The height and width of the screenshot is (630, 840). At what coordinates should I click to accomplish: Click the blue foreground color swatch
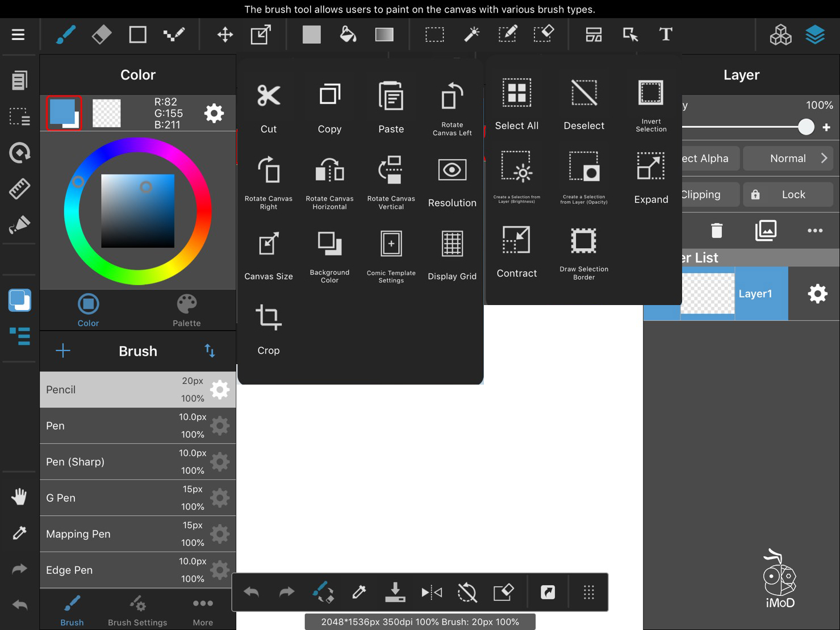62,111
